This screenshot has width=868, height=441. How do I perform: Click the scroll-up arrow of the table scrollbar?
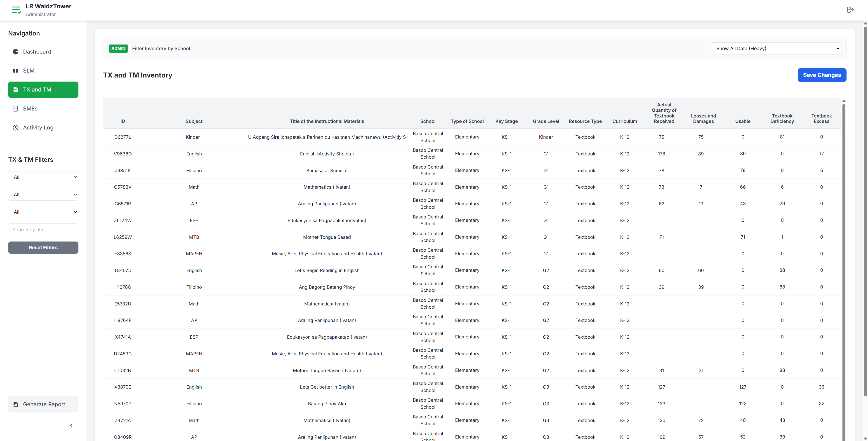click(844, 101)
